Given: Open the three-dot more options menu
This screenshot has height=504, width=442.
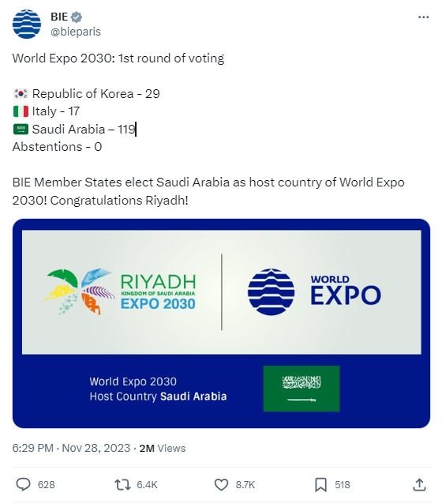Looking at the screenshot, I should (423, 17).
